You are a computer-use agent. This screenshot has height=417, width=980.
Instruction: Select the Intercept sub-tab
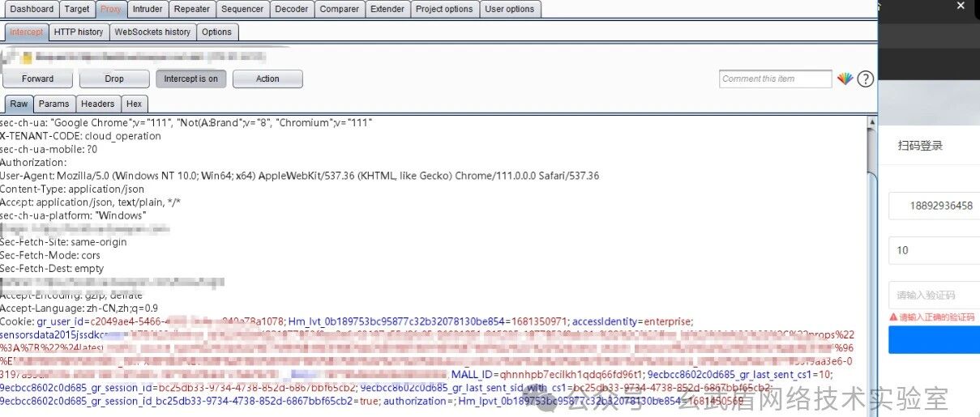(x=27, y=32)
